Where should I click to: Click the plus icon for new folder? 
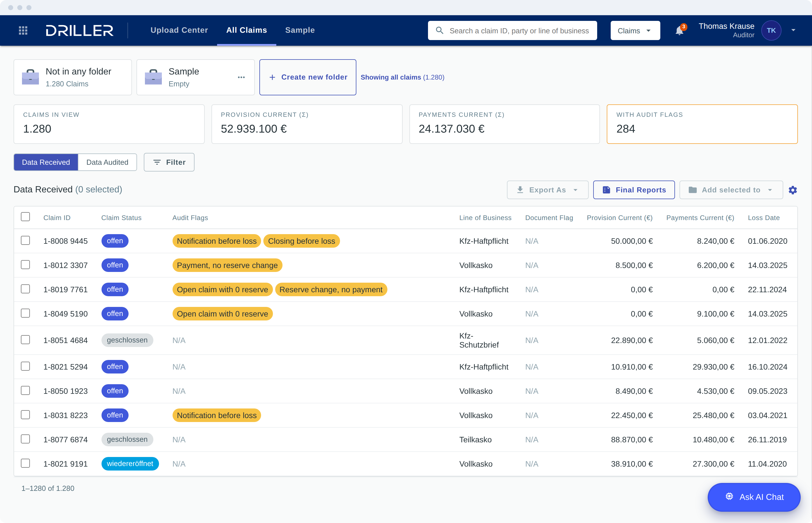272,77
